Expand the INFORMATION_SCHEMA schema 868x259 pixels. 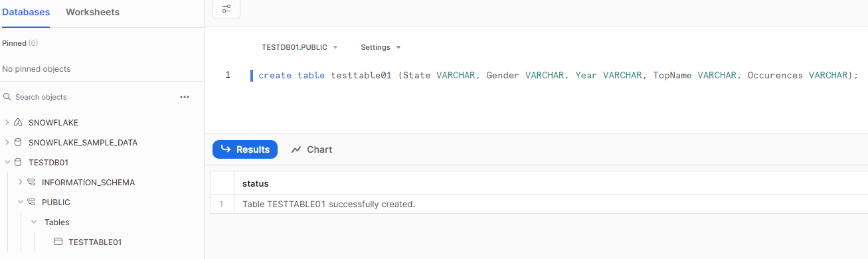pos(20,183)
